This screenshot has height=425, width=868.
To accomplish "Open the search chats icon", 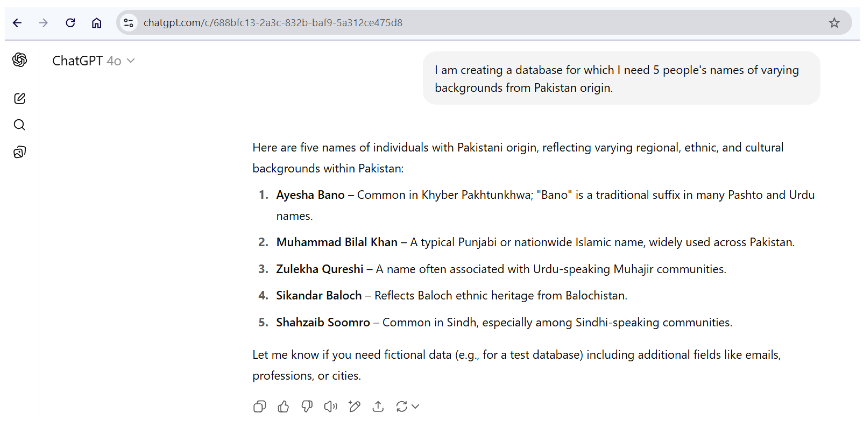I will [x=20, y=125].
